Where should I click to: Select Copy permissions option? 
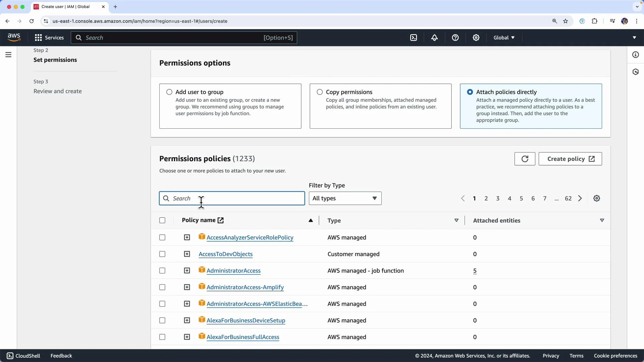320,92
